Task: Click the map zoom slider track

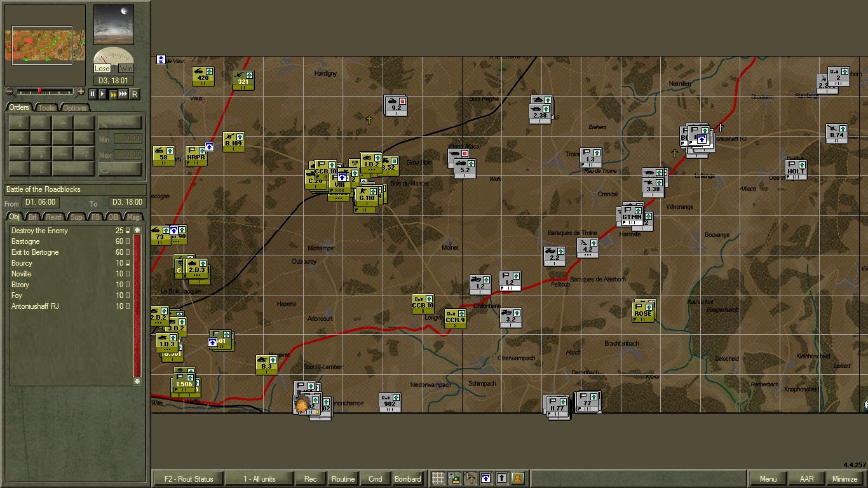Action: [44, 92]
